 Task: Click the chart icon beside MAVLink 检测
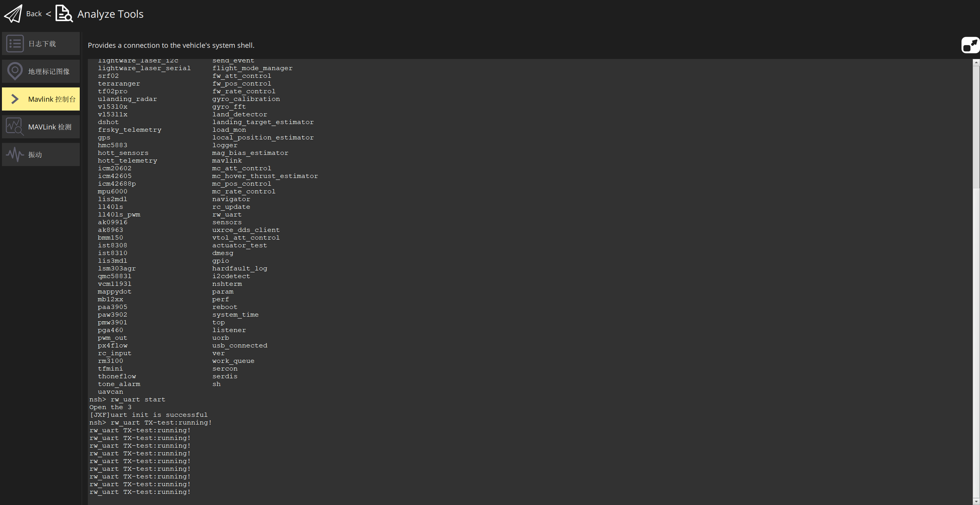click(x=15, y=127)
